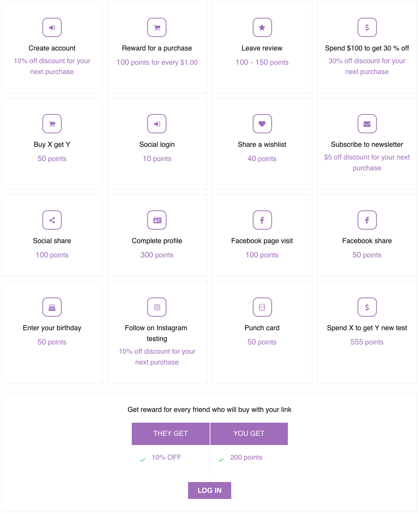
Task: Click the 555 points reward text
Action: click(x=367, y=342)
